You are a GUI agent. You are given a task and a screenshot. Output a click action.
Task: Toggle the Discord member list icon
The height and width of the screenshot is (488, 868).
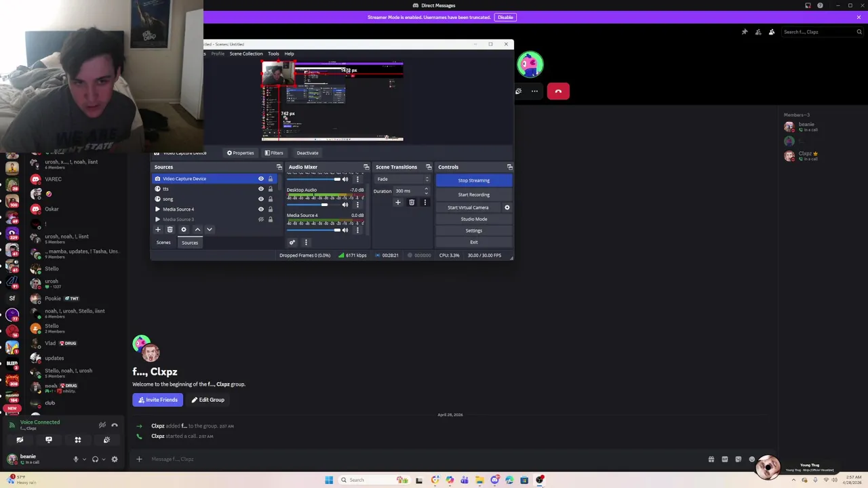coord(772,32)
